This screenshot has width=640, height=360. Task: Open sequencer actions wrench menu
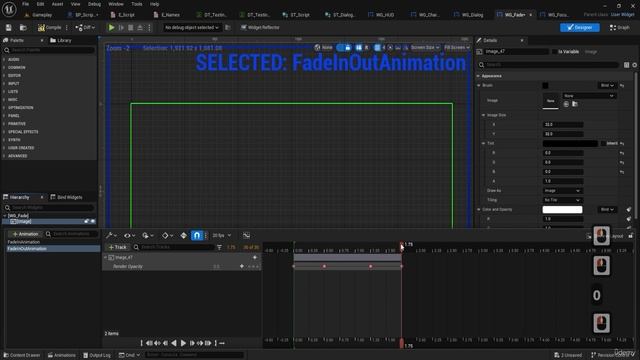tap(111, 236)
